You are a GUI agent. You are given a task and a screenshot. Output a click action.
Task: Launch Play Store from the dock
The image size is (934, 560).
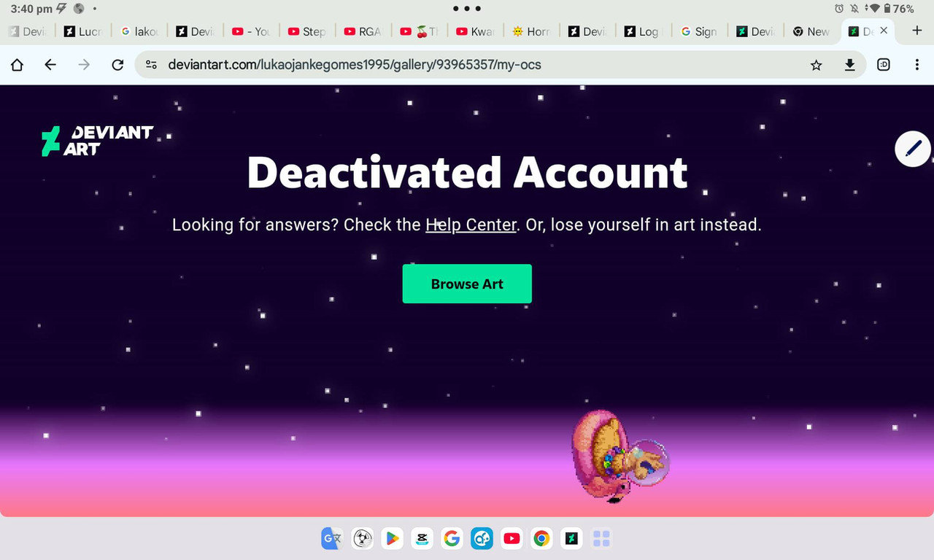[x=392, y=539]
